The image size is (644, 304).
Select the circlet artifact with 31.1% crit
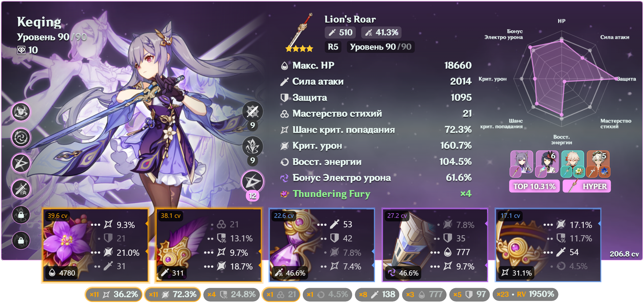pyautogui.click(x=548, y=245)
